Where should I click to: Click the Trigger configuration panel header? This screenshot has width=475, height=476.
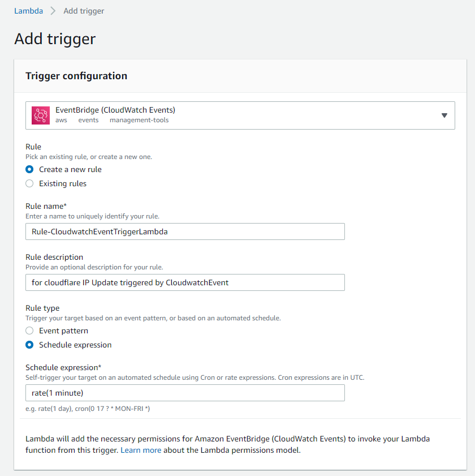click(x=76, y=76)
